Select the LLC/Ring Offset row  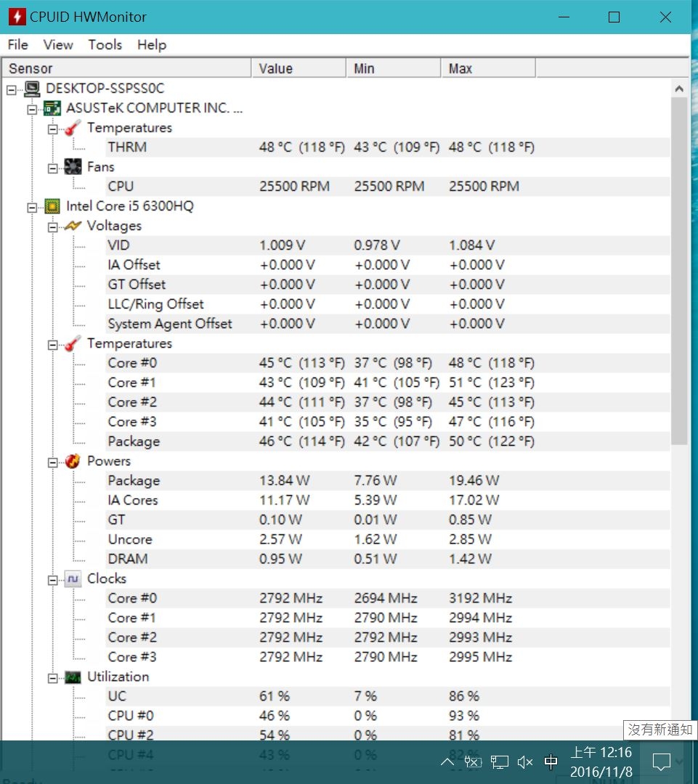pyautogui.click(x=388, y=304)
